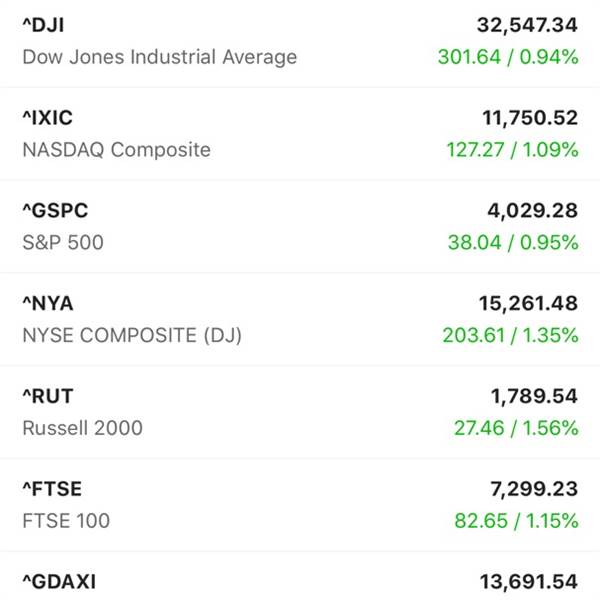Open the ^IXIC ticker symbol

[x=47, y=118]
